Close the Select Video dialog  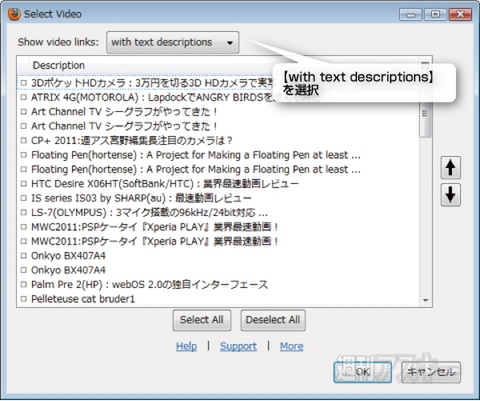coord(460,14)
